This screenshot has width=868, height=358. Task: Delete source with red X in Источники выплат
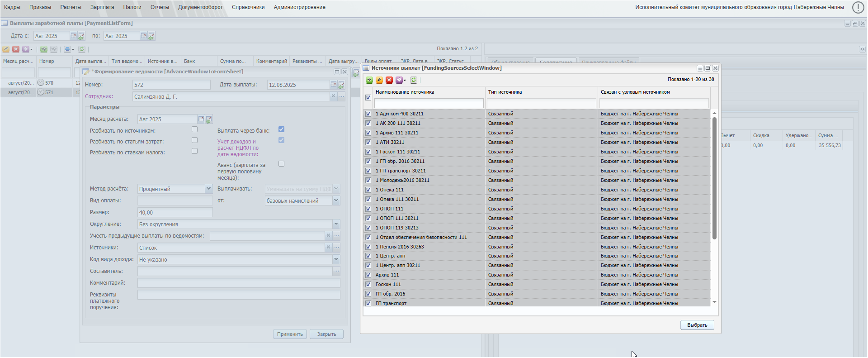pyautogui.click(x=389, y=80)
